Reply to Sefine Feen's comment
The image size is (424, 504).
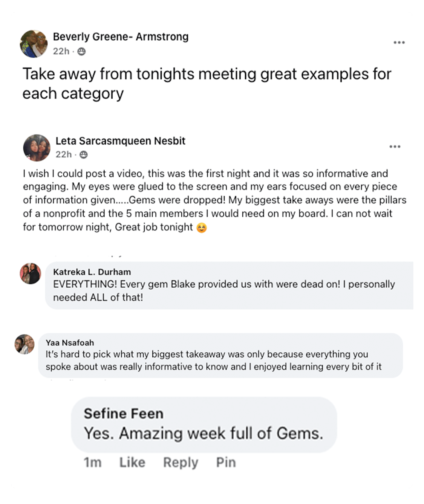[x=181, y=462]
